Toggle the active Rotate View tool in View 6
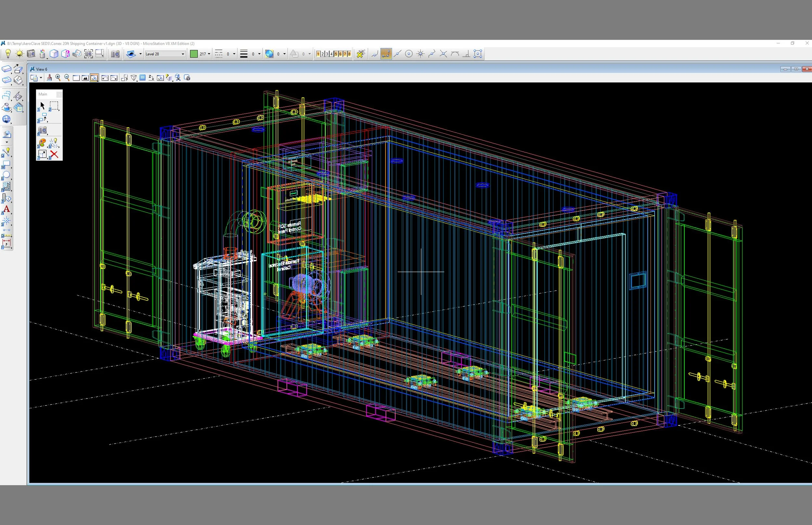 [x=95, y=78]
